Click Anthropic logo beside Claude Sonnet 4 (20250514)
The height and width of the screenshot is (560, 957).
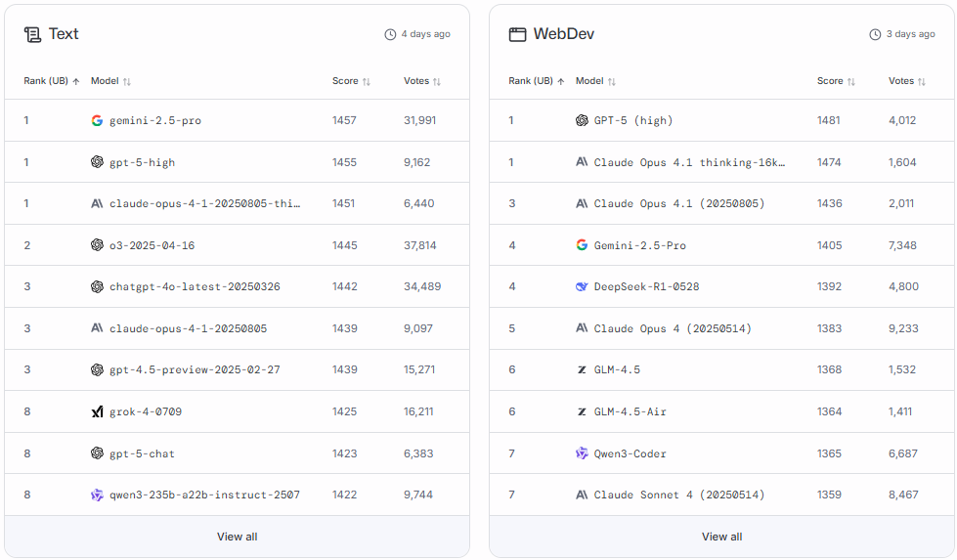[x=582, y=495]
